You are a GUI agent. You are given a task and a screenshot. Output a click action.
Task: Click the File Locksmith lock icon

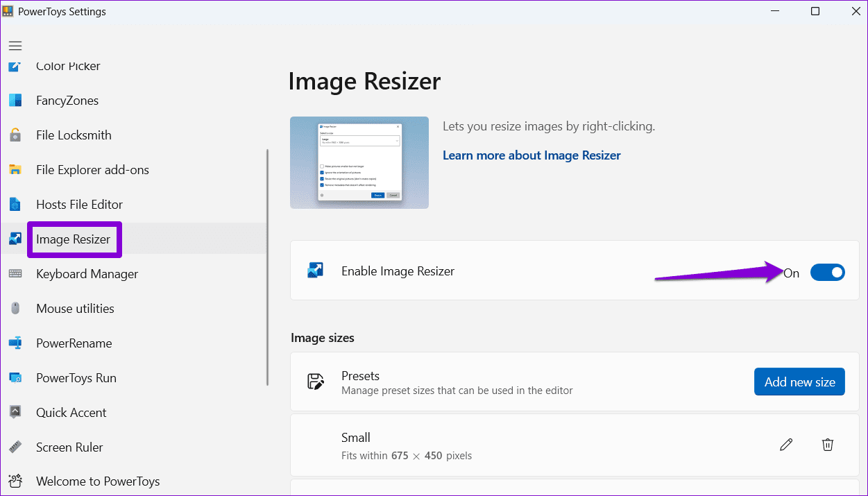pos(15,135)
